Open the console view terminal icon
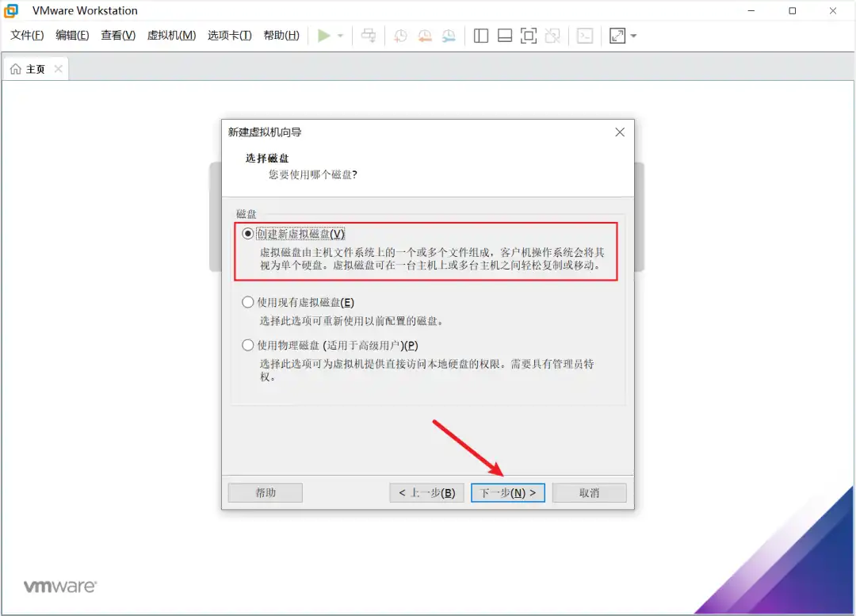The height and width of the screenshot is (616, 856). [585, 36]
